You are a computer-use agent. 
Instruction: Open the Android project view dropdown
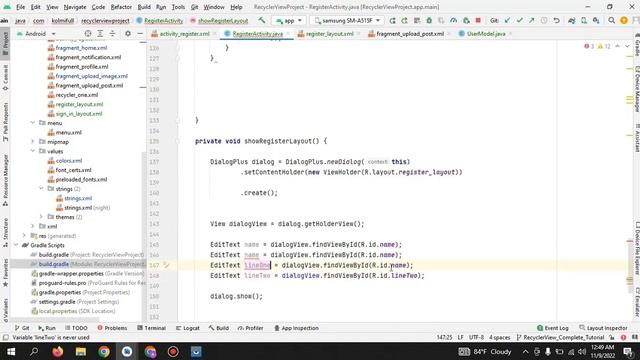pos(36,33)
